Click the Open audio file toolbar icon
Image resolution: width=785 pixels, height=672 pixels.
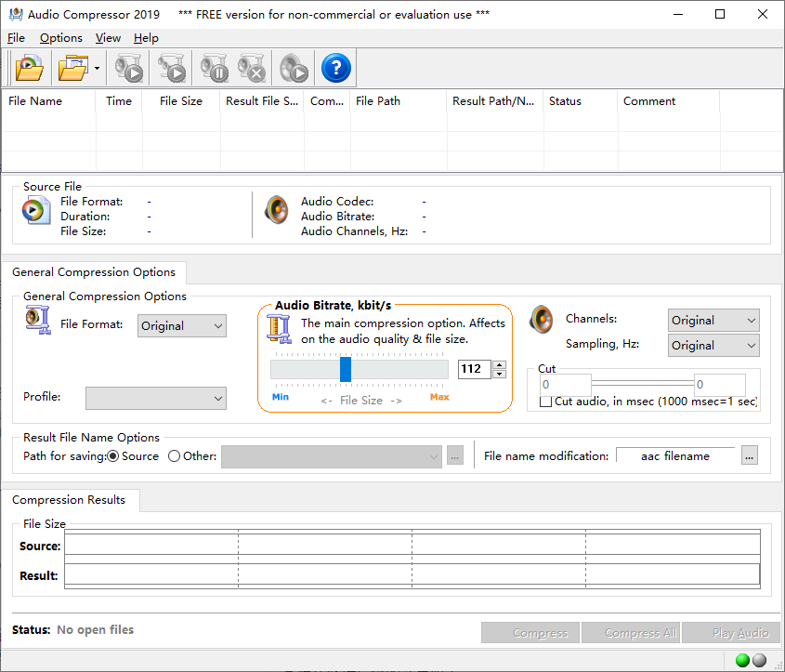click(x=30, y=68)
